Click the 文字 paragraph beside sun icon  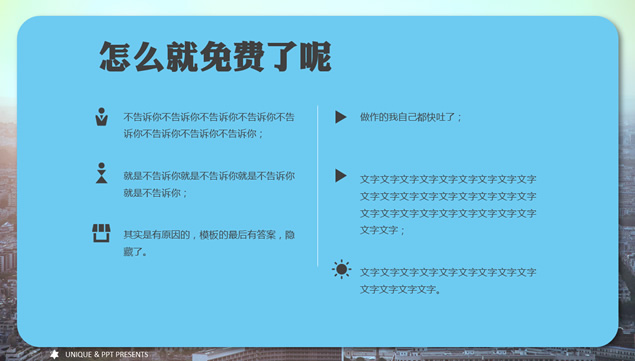448,281
